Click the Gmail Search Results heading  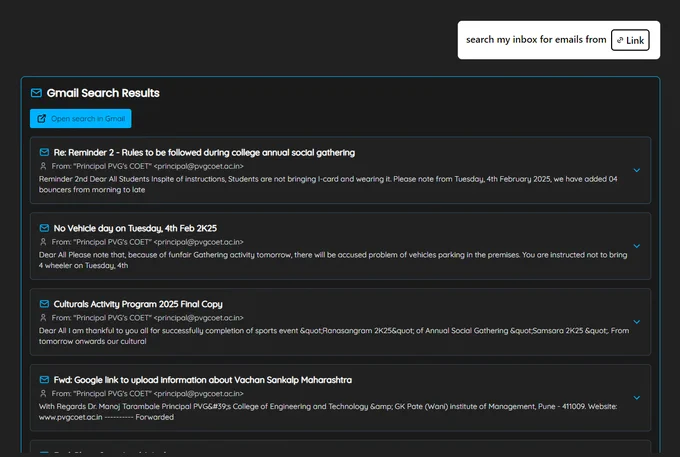[x=103, y=93]
